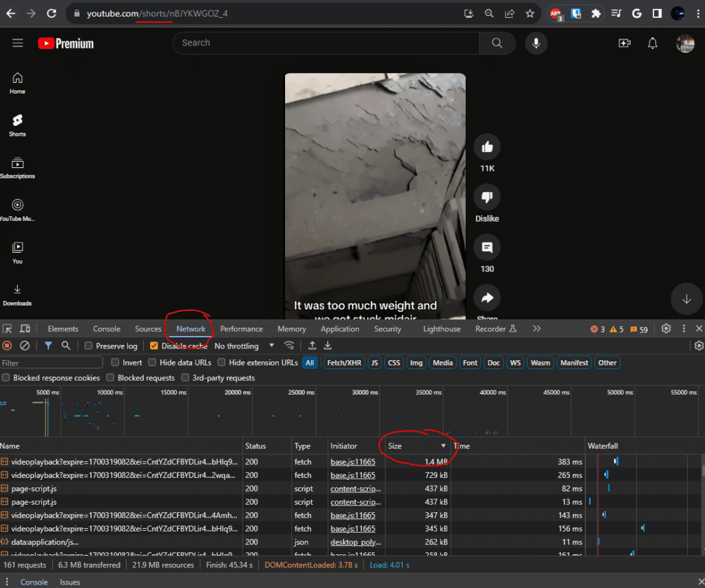Screen dimensions: 705x588
Task: Select the data:application/js... request row
Action: [350, 542]
